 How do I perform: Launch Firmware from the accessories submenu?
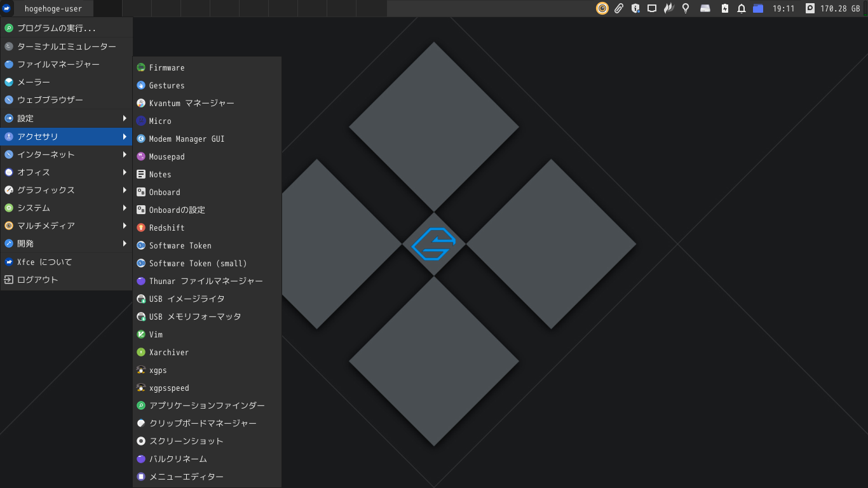207,67
